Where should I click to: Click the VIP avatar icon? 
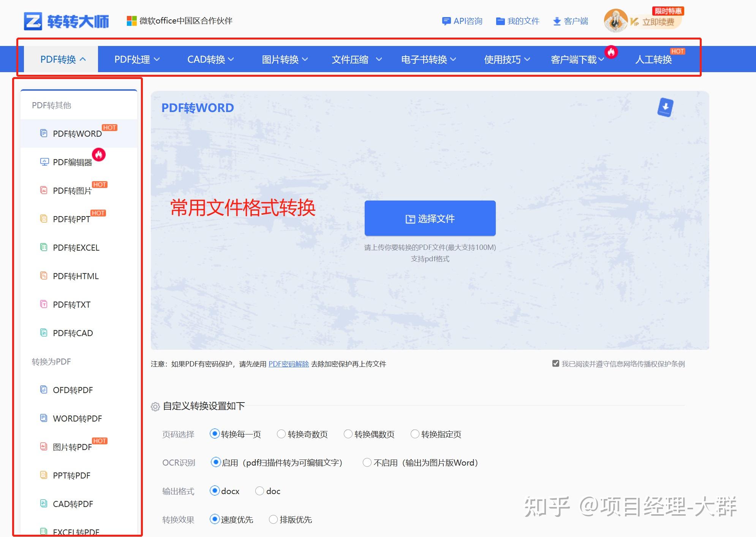(616, 21)
